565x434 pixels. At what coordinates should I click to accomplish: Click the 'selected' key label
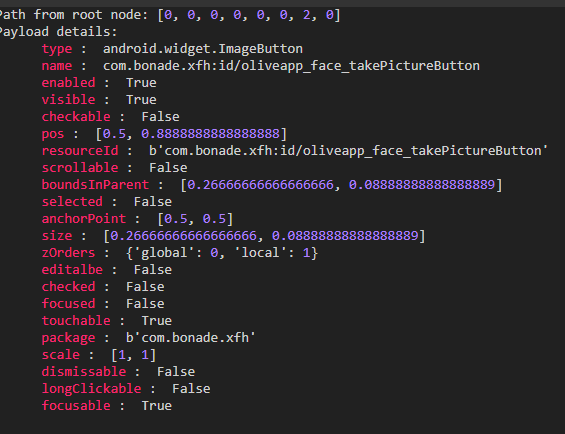point(72,202)
